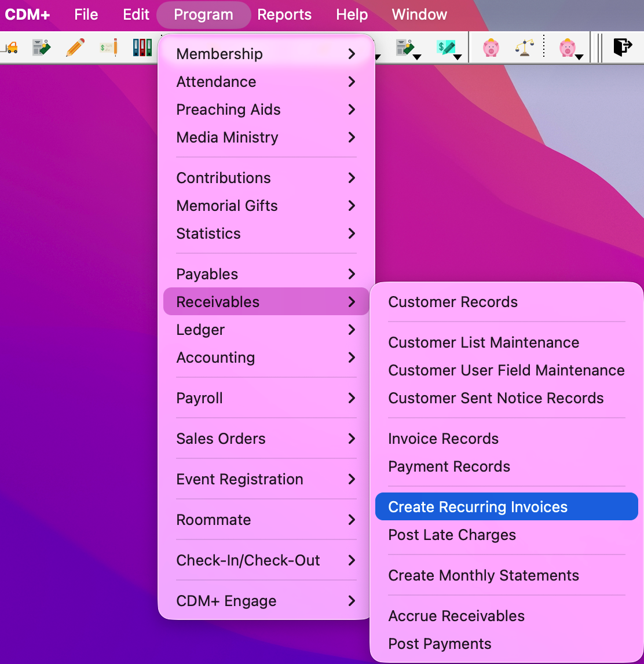Viewport: 644px width, 664px height.
Task: Open the Reports menu
Action: coord(284,15)
